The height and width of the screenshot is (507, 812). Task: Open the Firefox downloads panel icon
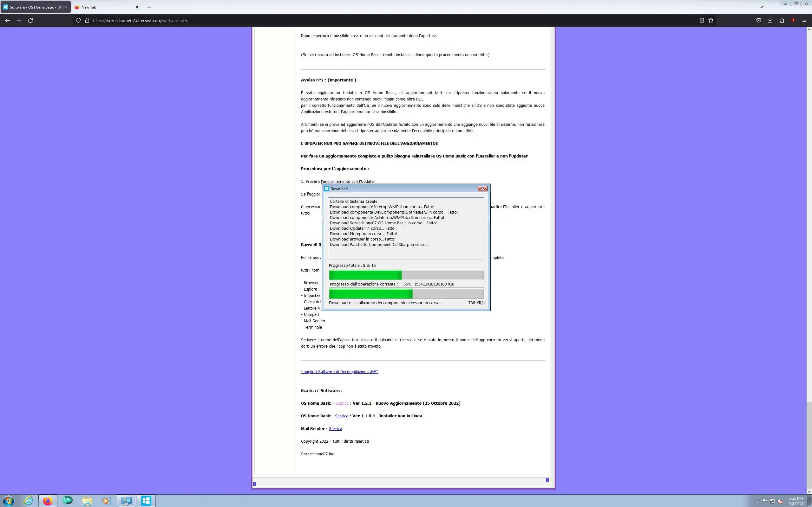coord(770,21)
